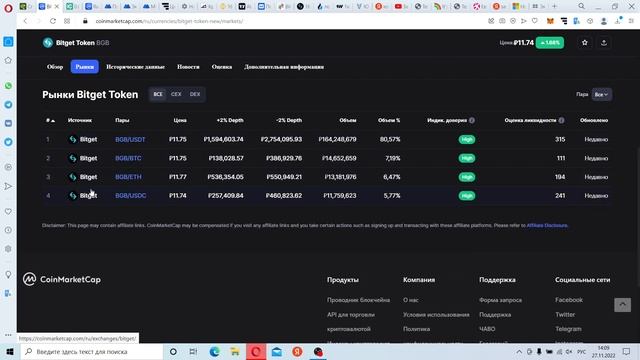The width and height of the screenshot is (640, 360).
Task: Open Telegram in the Opera sidebar
Action: [8, 104]
